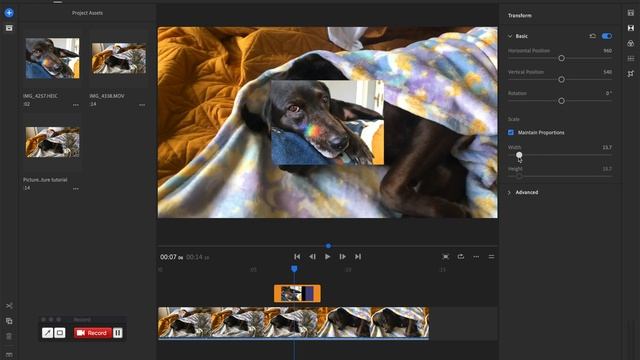The width and height of the screenshot is (640, 360).
Task: Disable the Basic transform toggle
Action: tap(607, 36)
